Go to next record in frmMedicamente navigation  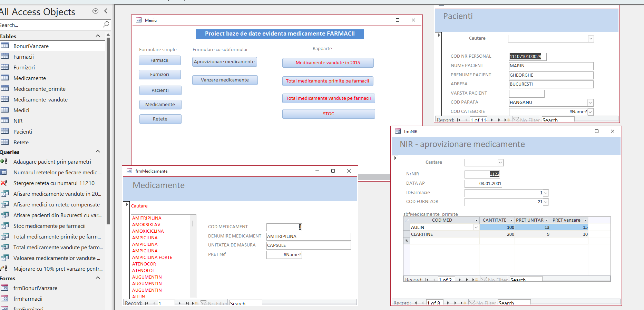pos(179,303)
